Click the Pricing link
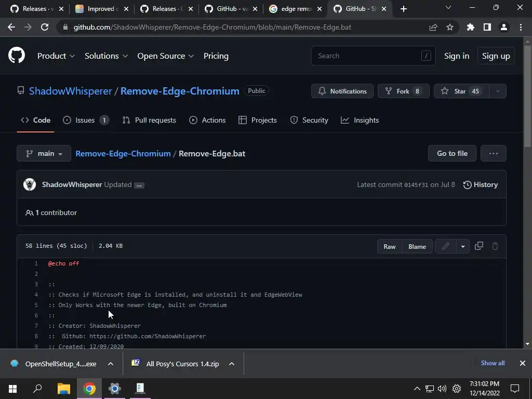Viewport: 532px width, 399px height. point(216,56)
